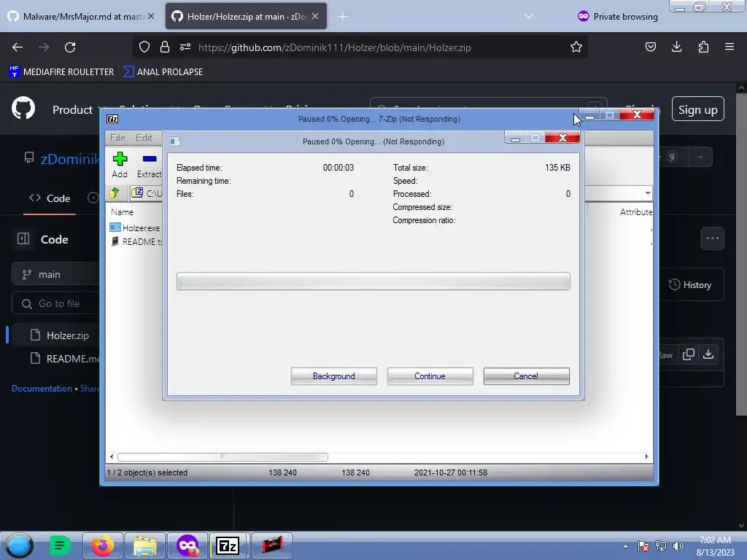Go back in browser history

point(18,47)
